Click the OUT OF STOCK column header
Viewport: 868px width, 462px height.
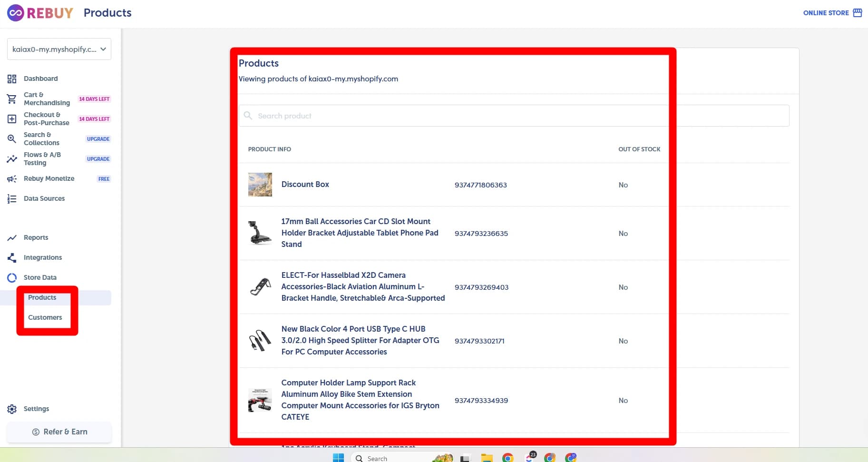[x=639, y=149]
